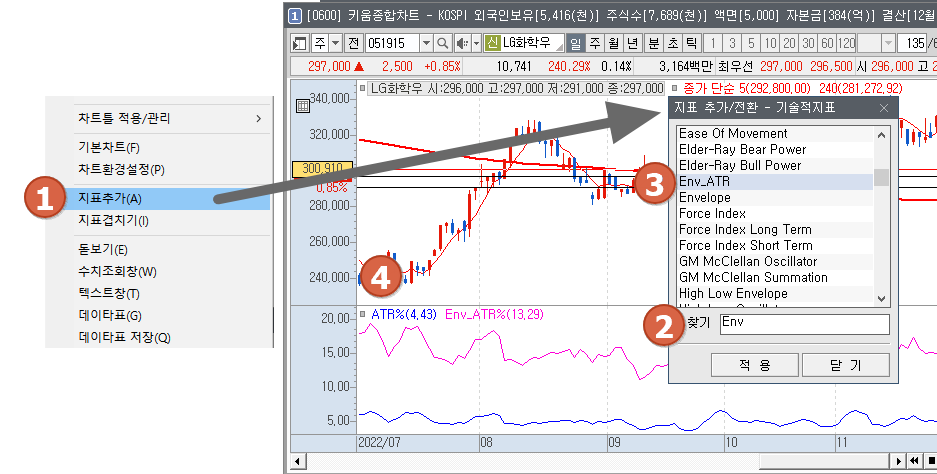
Task: Select 일 daily period toggle
Action: pos(575,43)
